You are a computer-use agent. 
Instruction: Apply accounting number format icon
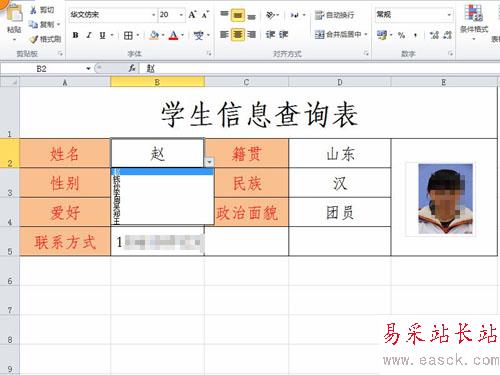(382, 34)
